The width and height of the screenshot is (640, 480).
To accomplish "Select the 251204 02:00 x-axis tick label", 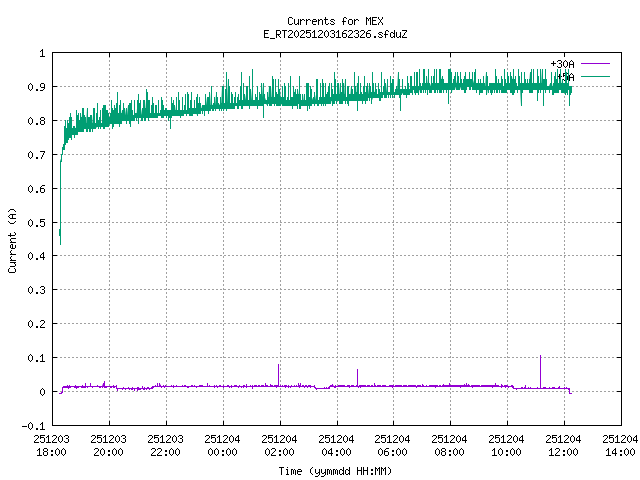I will pos(279,445).
